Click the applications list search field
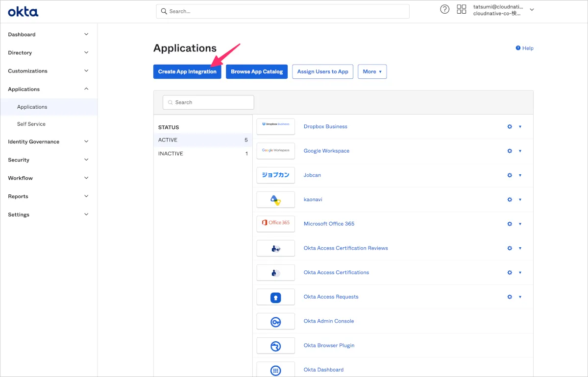Screen dimensions: 588x377 pos(208,102)
